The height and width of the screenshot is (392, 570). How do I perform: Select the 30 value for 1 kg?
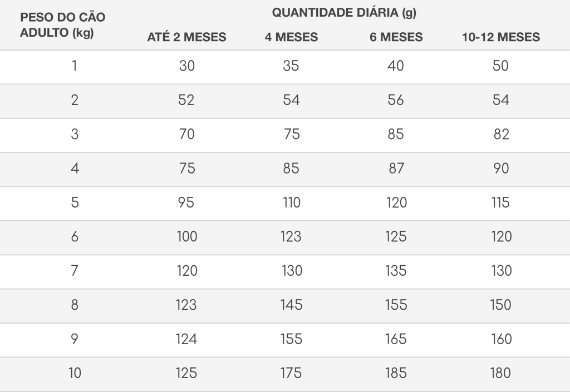click(x=187, y=66)
